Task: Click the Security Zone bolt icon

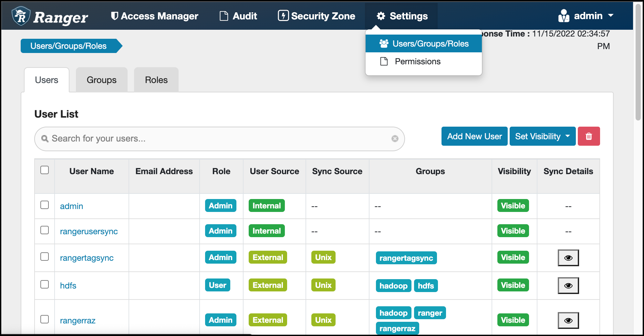Action: point(283,16)
